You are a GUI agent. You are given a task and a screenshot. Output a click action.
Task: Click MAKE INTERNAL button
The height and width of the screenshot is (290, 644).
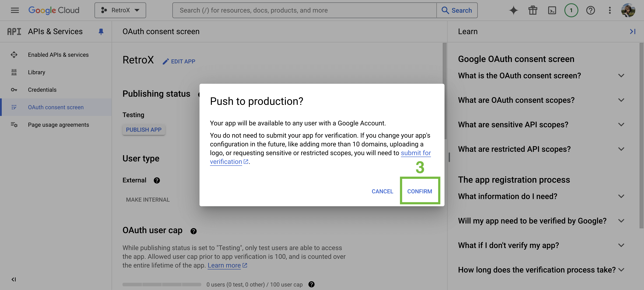(148, 200)
